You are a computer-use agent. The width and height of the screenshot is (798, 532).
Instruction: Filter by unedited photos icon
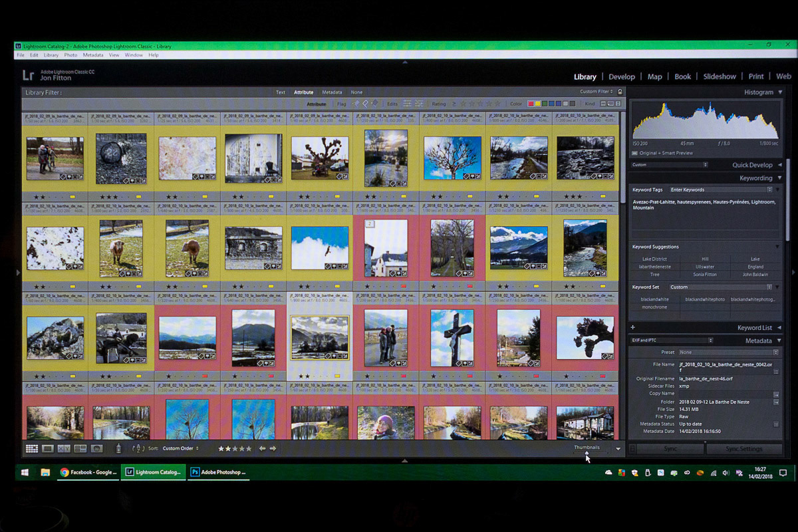coord(419,104)
